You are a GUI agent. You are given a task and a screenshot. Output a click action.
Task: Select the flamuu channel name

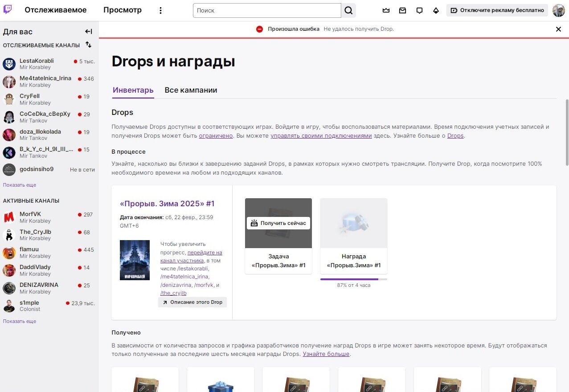[x=29, y=249]
